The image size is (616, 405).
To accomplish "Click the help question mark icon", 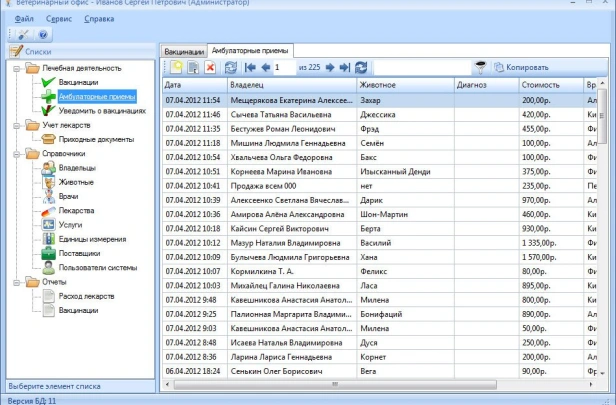I will point(44,35).
